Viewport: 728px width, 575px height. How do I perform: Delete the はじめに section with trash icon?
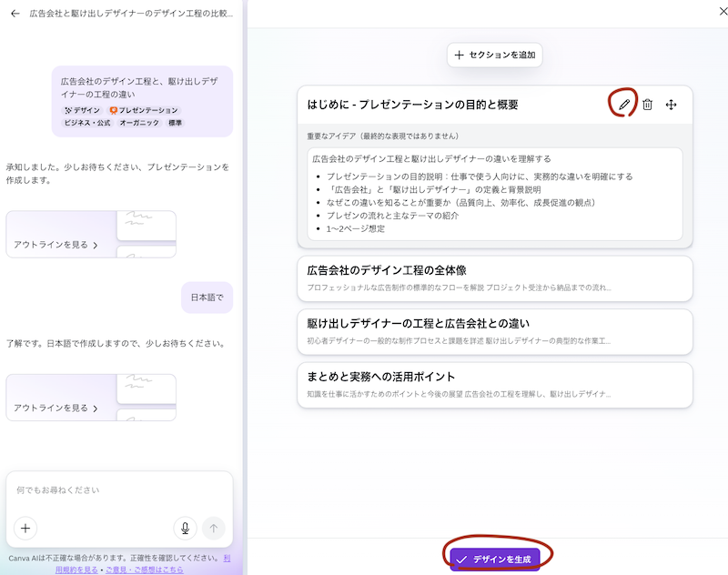click(647, 105)
